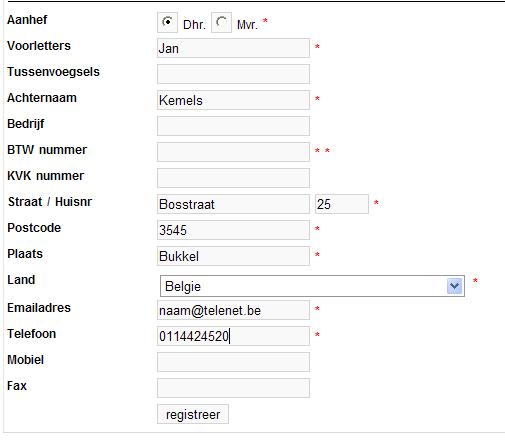The height and width of the screenshot is (440, 505).
Task: Click the empty Fax input field
Action: tap(233, 388)
